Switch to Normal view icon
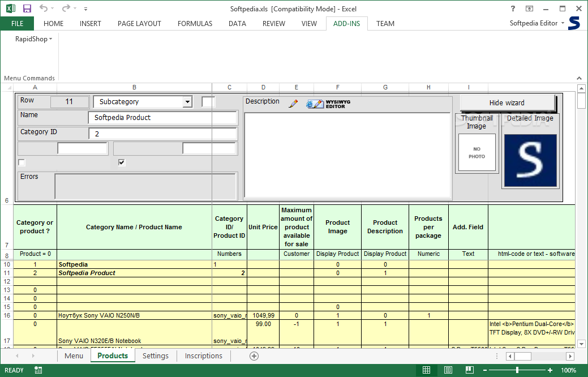The width and height of the screenshot is (588, 377). (x=426, y=370)
